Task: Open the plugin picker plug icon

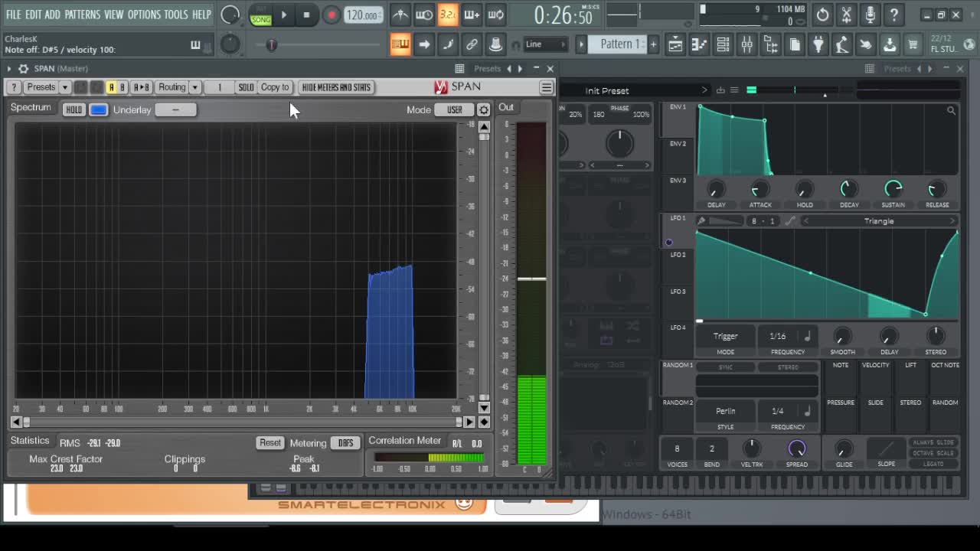Action: coord(818,45)
